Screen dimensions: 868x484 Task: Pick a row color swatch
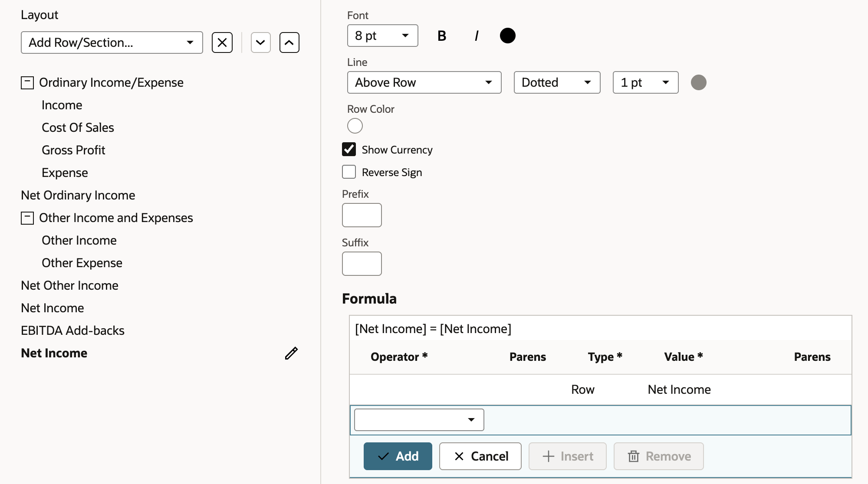pos(355,126)
